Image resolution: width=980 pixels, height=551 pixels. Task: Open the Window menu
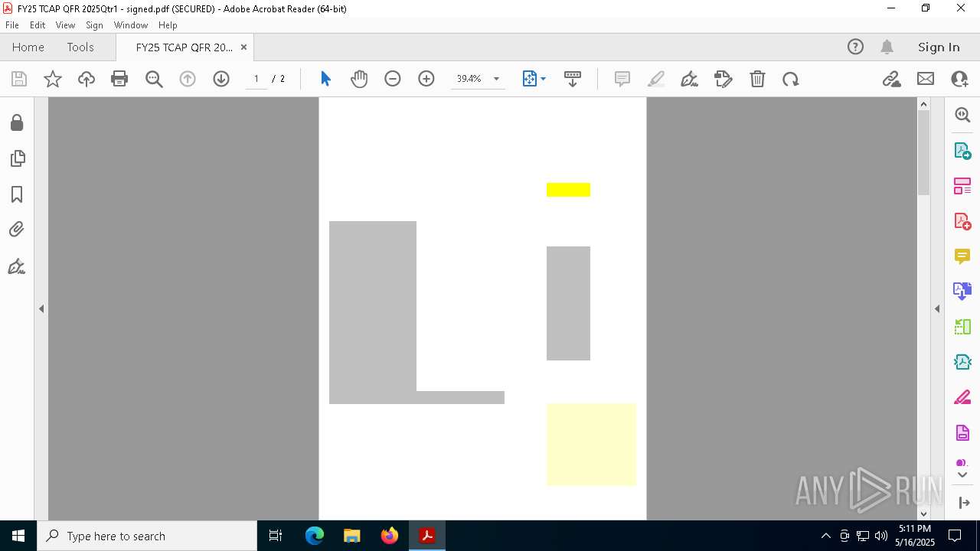click(x=131, y=25)
